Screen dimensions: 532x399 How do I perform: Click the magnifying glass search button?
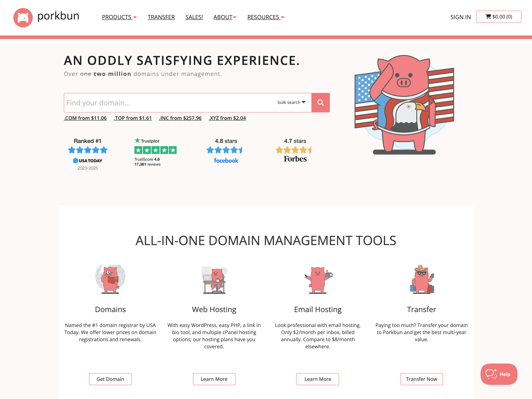pos(320,103)
